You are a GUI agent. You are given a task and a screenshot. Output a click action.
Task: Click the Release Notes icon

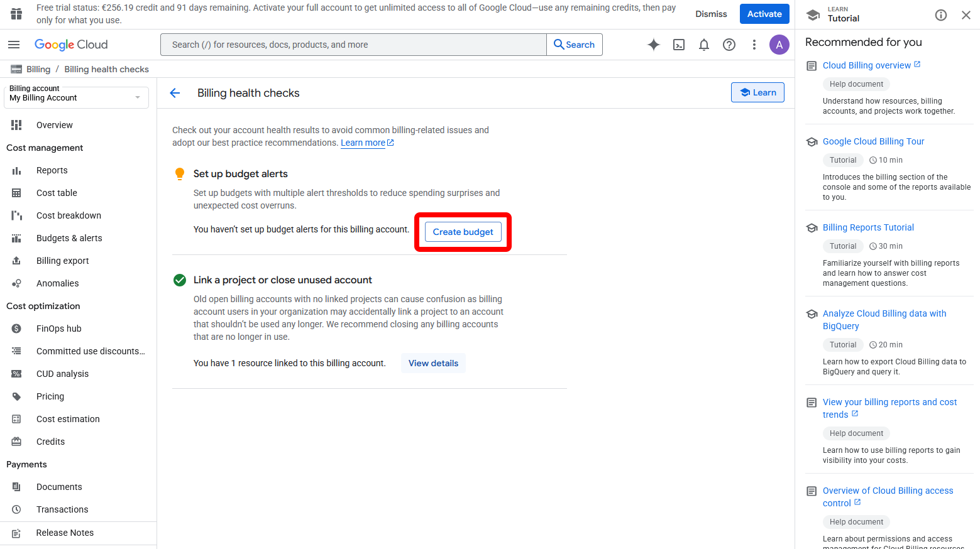16,533
